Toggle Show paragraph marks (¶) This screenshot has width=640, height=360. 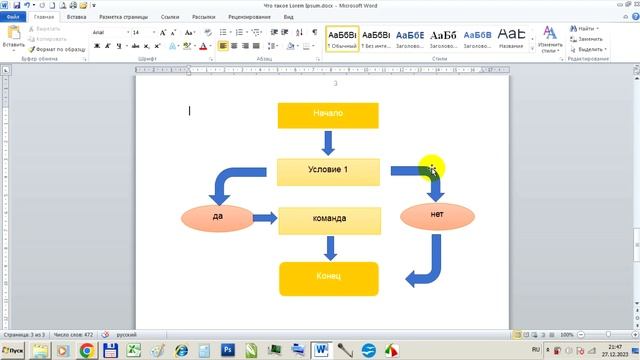click(314, 32)
